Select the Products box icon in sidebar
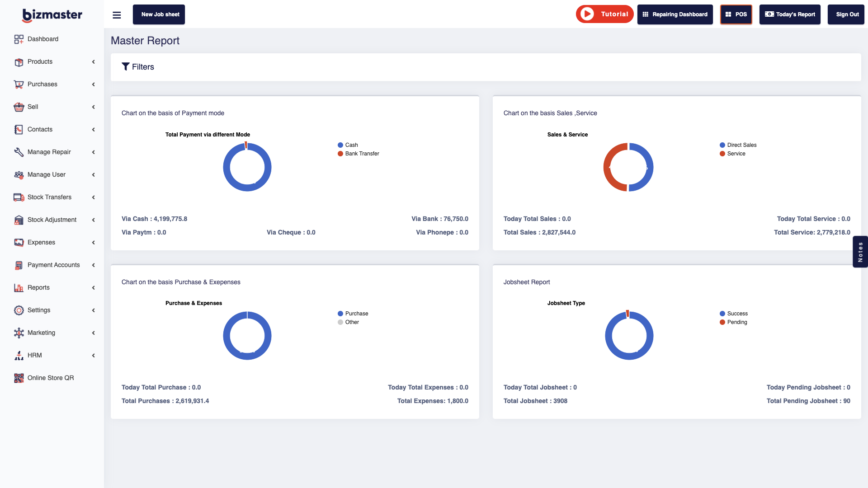 [19, 61]
